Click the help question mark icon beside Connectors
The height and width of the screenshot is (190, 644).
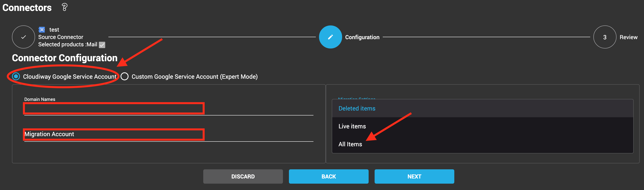tap(65, 7)
